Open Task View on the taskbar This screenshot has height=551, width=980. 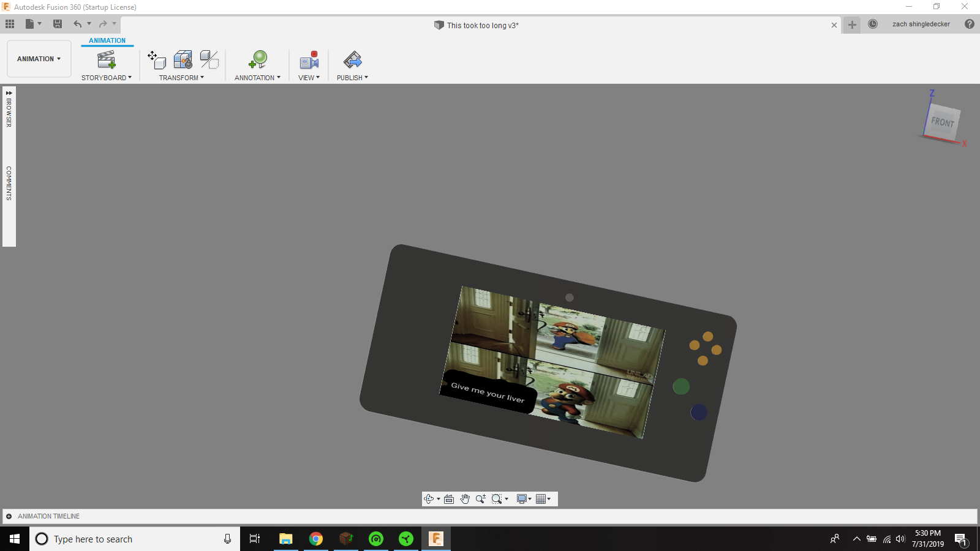255,539
